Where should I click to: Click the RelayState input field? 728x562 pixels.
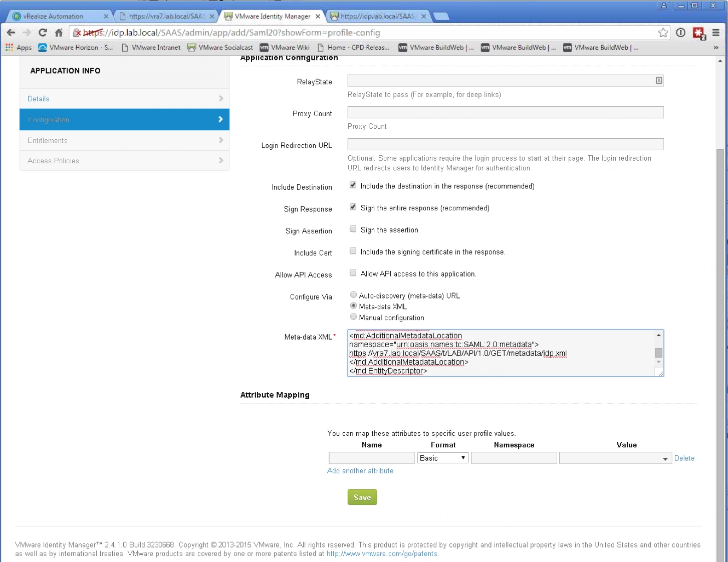click(506, 80)
